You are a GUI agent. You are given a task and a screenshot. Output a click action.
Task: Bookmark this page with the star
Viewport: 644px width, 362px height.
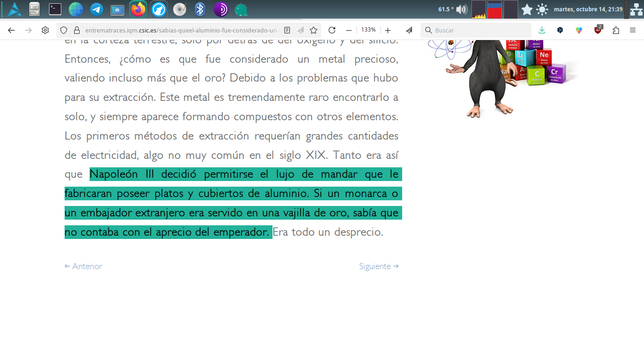[314, 30]
